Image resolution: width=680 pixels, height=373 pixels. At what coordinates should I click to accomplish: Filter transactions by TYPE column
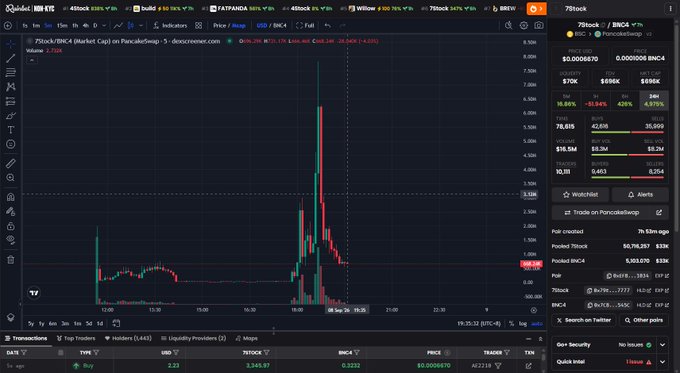point(96,353)
